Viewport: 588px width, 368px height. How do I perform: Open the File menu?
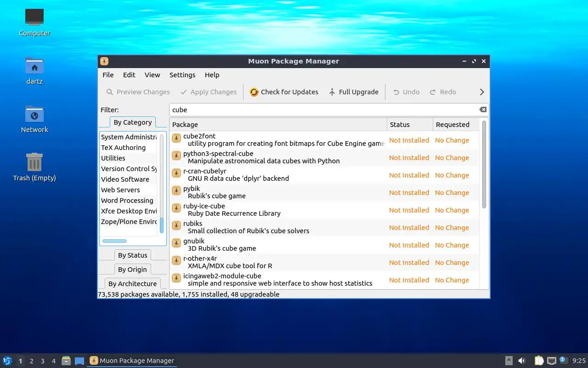coord(108,75)
